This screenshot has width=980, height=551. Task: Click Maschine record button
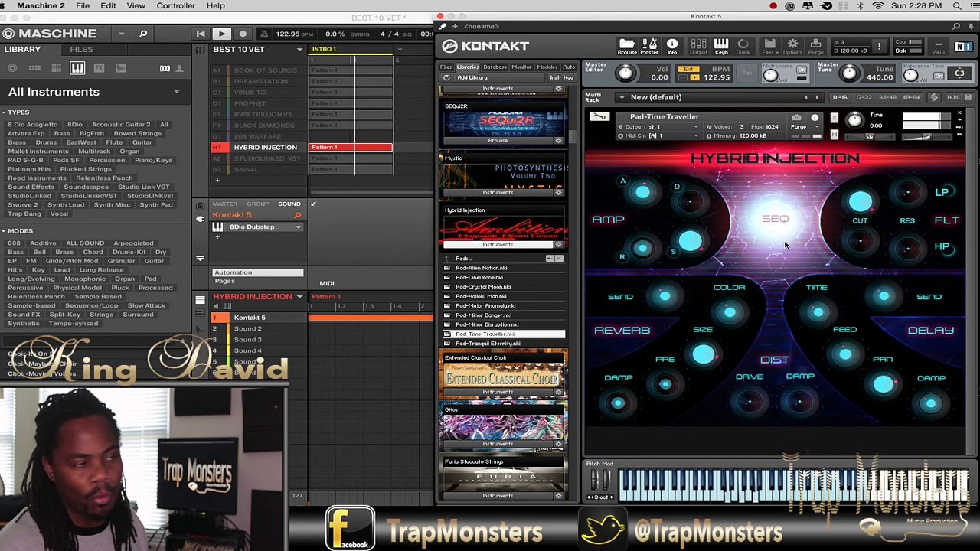(x=243, y=34)
